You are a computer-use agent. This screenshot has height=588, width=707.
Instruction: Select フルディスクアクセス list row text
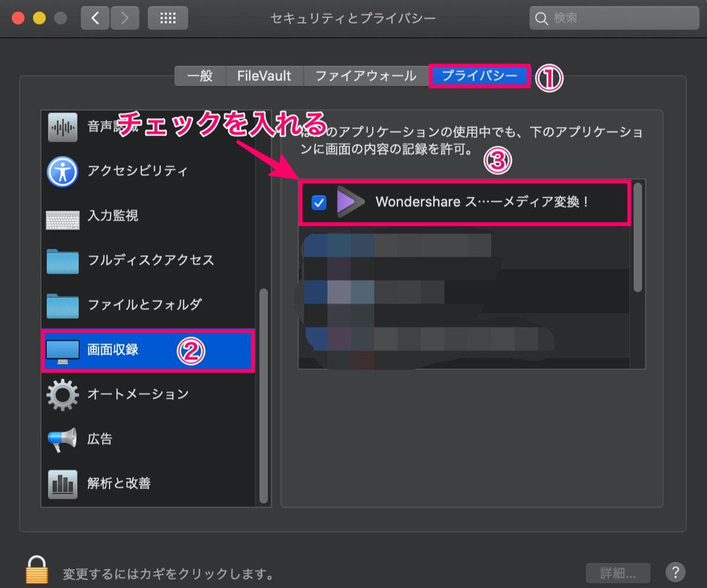point(151,260)
